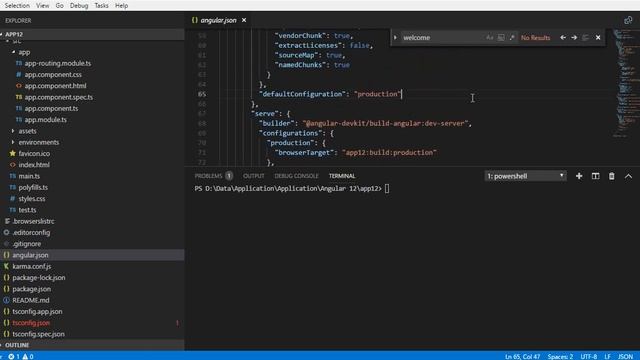This screenshot has height=360, width=640.
Task: Toggle Match Whole Word in find widget
Action: 501,38
